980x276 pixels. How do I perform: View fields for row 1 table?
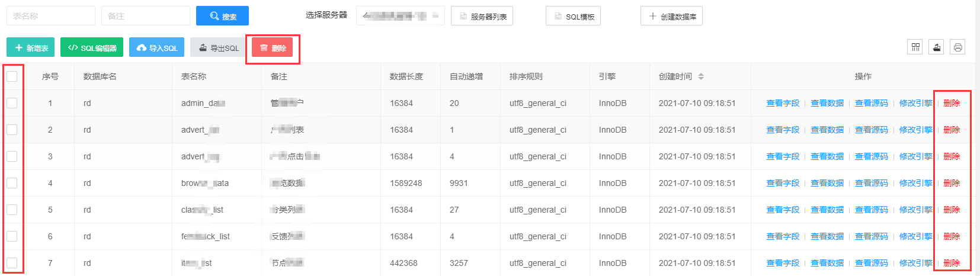pos(783,103)
